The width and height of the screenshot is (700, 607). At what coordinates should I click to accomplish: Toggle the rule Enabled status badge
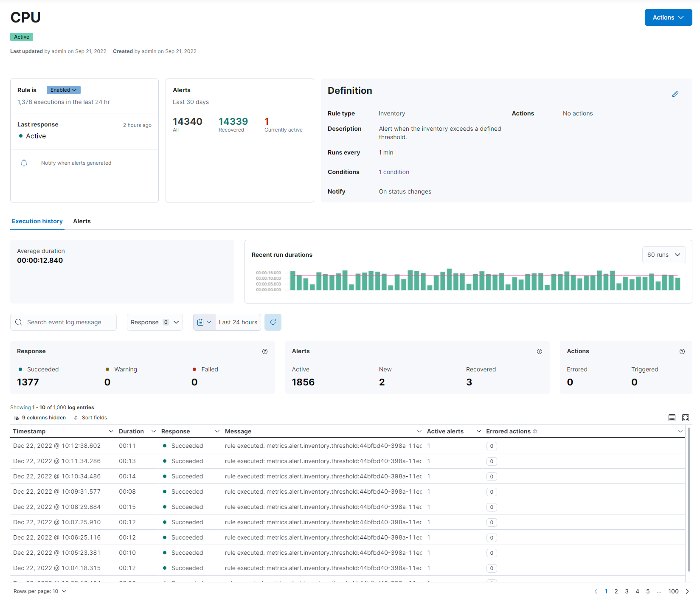63,90
